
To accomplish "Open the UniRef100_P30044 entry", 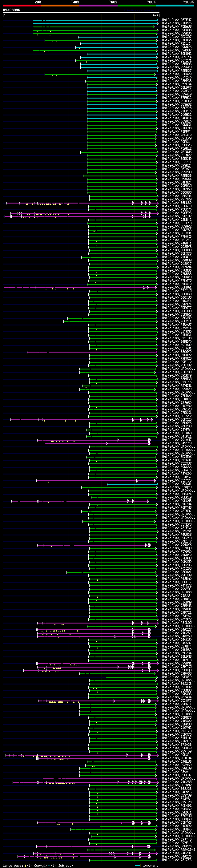I will tap(176, 772).
